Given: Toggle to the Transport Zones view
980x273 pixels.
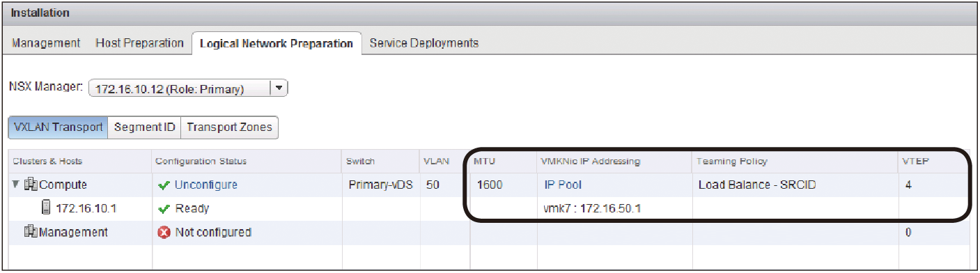Looking at the screenshot, I should 229,127.
